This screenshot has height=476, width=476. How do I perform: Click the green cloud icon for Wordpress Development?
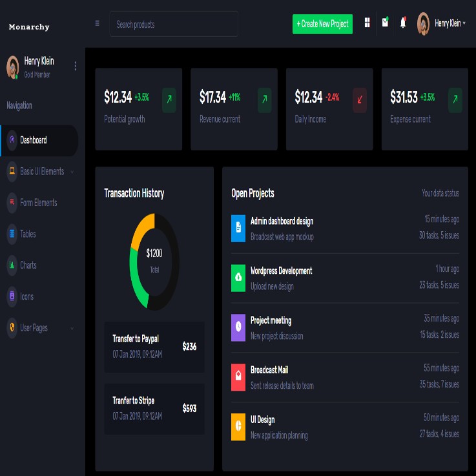[238, 278]
